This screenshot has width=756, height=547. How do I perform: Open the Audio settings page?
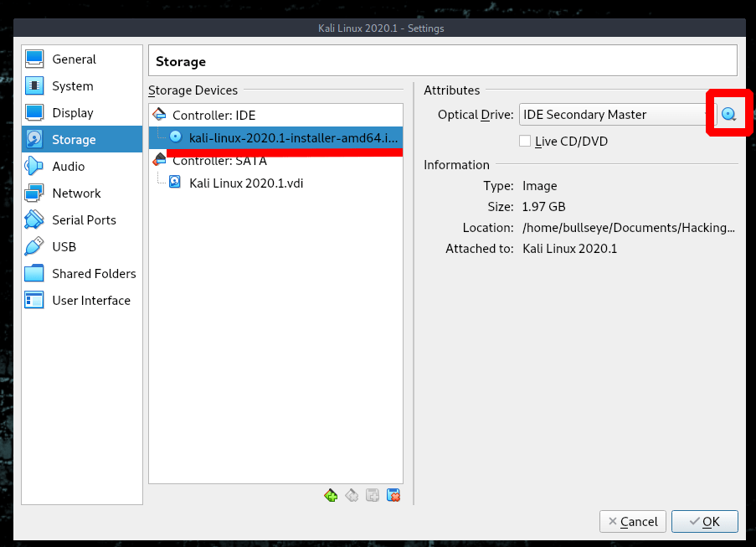[x=82, y=167]
